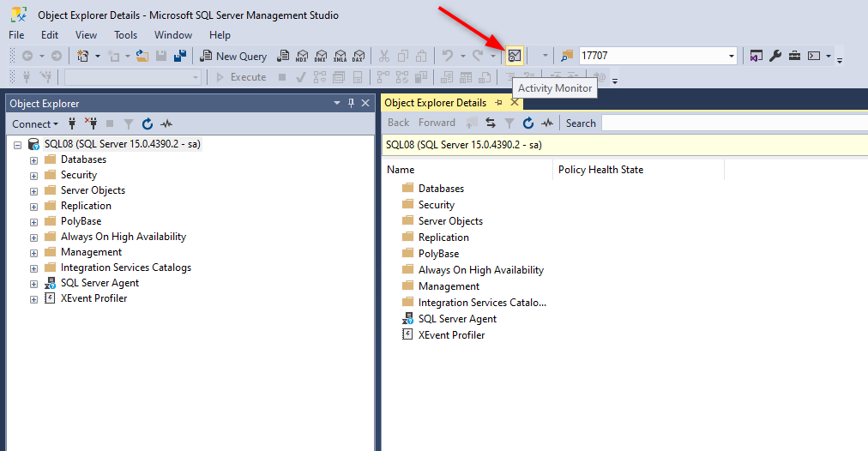
Task: Open the Help menu
Action: click(220, 35)
